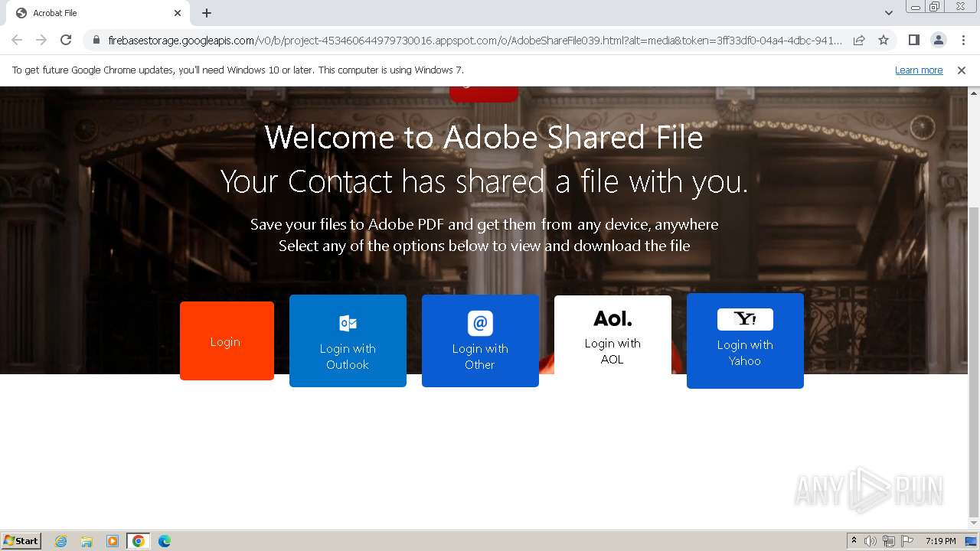Switch to the Acrobat File tab

pos(98,13)
